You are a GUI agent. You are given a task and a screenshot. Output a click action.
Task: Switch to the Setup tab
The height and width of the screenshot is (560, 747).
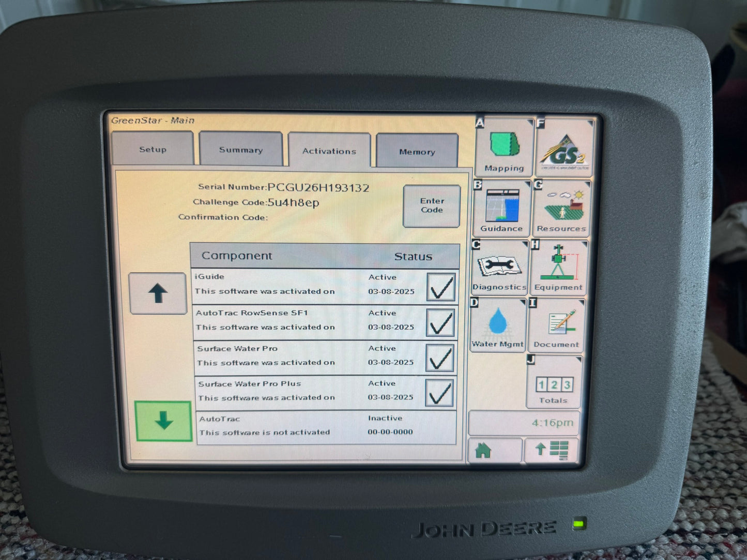pos(153,149)
